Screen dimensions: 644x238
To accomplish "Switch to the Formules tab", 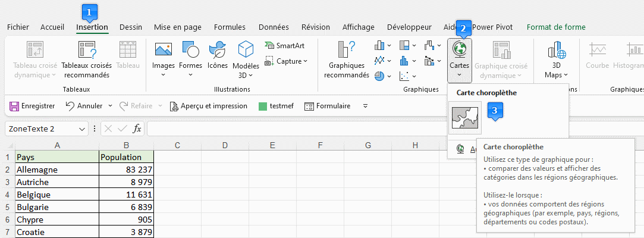I will point(230,27).
